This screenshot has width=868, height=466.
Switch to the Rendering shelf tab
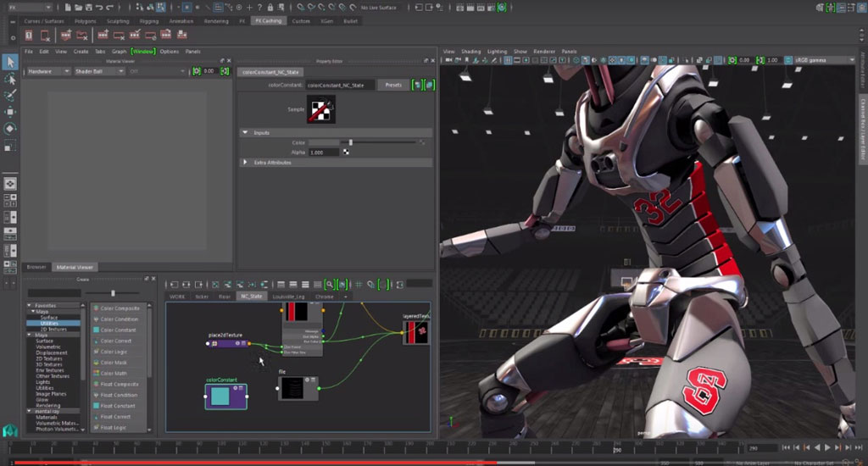tap(216, 21)
